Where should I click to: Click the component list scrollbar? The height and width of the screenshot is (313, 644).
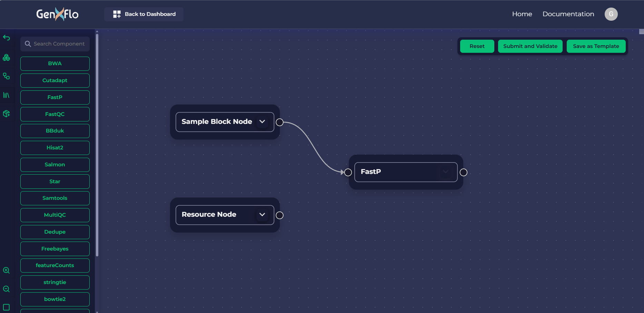(97, 145)
